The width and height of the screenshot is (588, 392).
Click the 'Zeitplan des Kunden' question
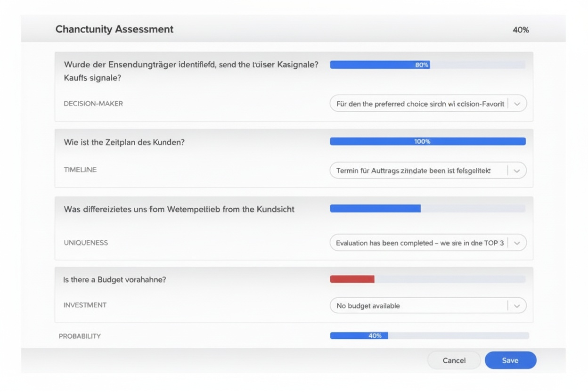pyautogui.click(x=124, y=142)
